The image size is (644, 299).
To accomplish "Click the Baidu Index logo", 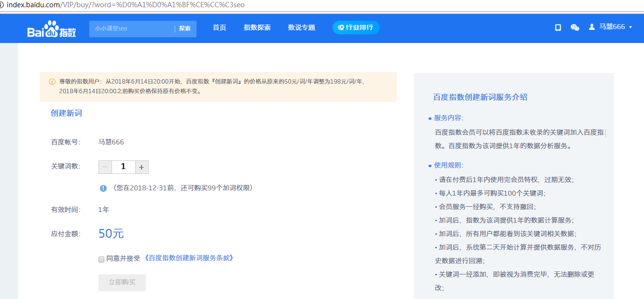I will pos(52,29).
